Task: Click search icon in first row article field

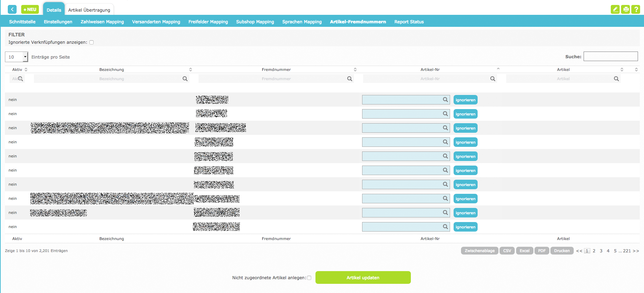Action: point(445,100)
